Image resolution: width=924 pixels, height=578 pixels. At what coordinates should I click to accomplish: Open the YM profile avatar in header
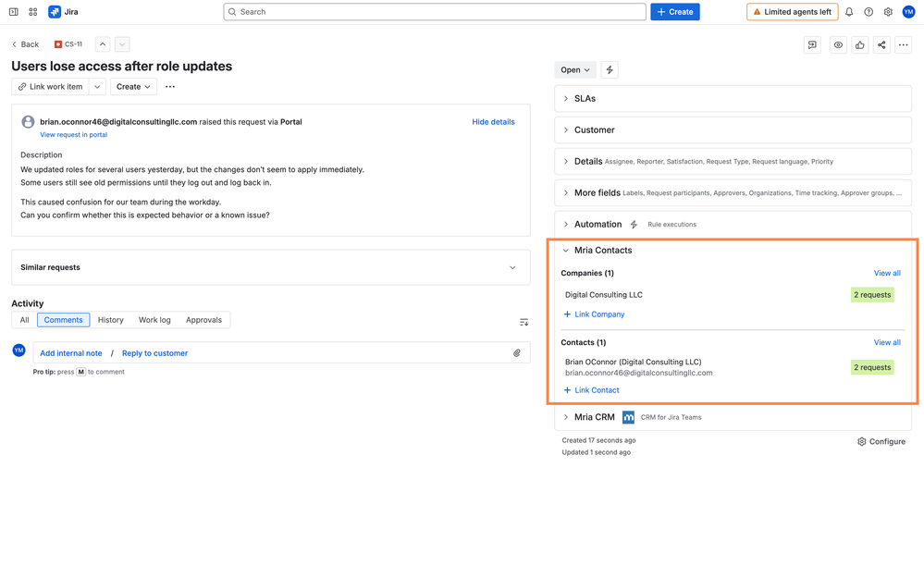tap(908, 12)
